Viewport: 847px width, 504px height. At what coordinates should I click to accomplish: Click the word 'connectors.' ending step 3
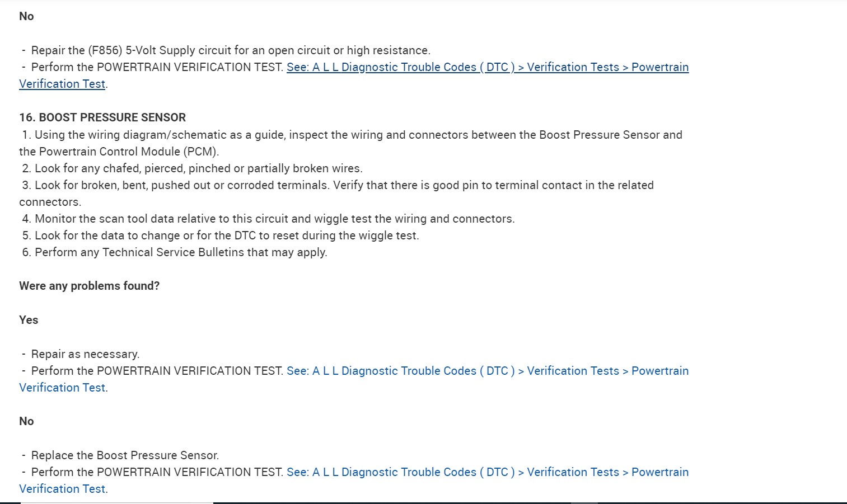pyautogui.click(x=50, y=202)
